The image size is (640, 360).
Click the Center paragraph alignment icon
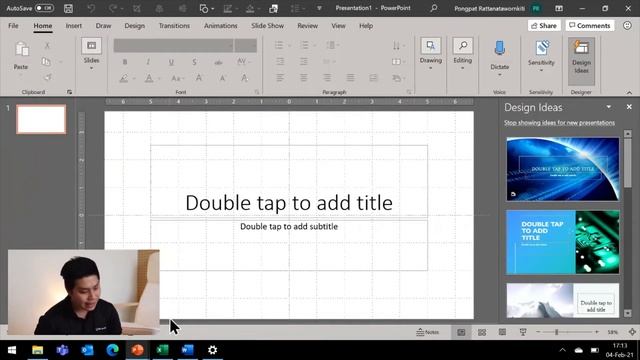[304, 78]
